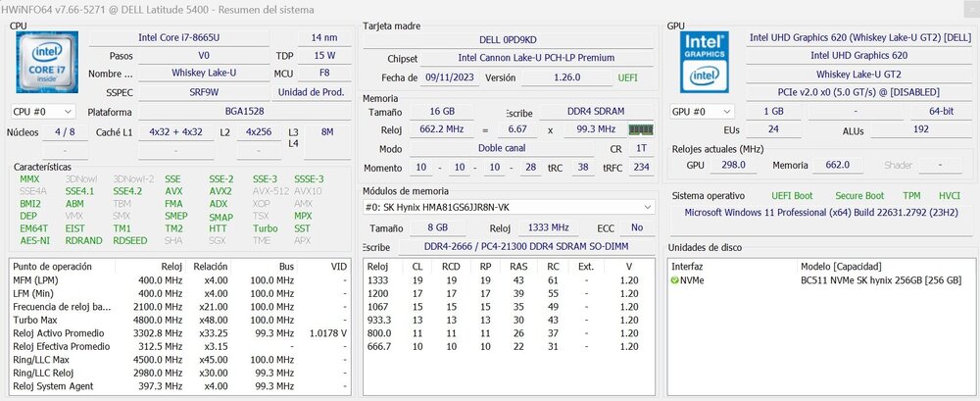This screenshot has width=980, height=401.
Task: Click the ALUs value 192
Action: point(921,130)
